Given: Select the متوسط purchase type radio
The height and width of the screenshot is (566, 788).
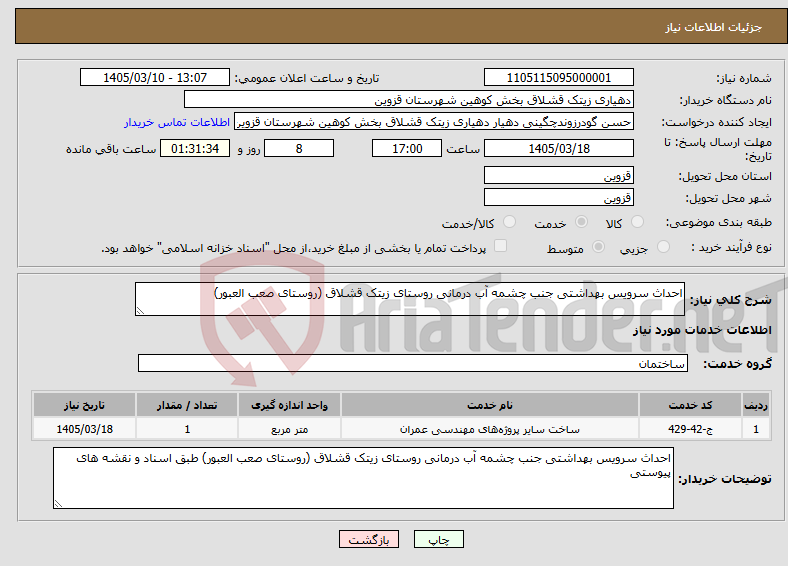Looking at the screenshot, I should click(598, 246).
